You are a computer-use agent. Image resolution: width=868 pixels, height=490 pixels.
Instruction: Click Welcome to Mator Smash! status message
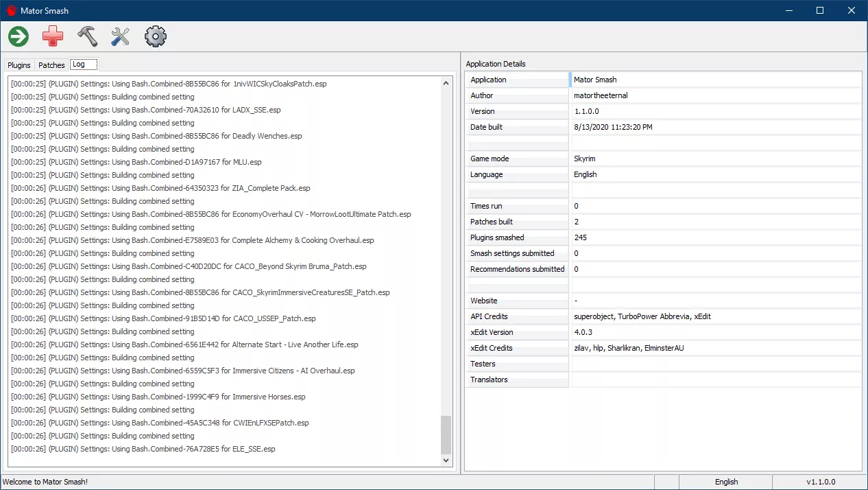45,482
